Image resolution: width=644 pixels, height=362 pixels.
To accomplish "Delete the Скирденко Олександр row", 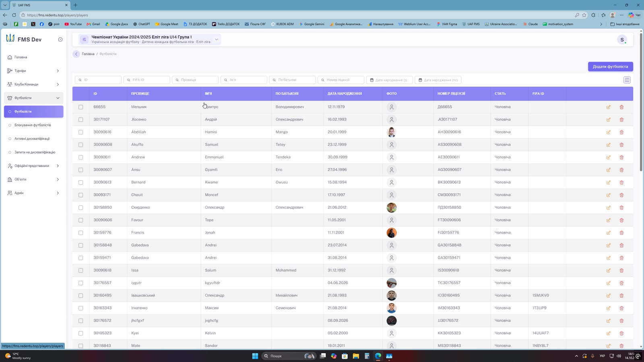I will tap(621, 208).
